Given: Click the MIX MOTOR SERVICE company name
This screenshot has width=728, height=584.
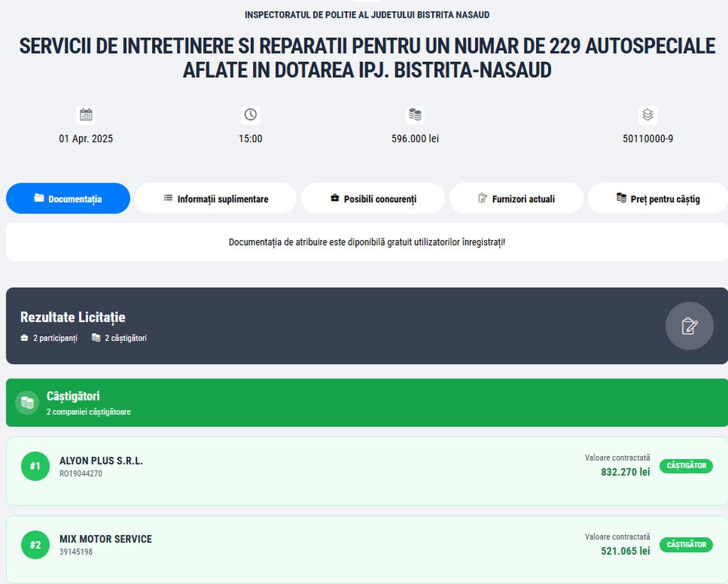Looking at the screenshot, I should tap(106, 539).
